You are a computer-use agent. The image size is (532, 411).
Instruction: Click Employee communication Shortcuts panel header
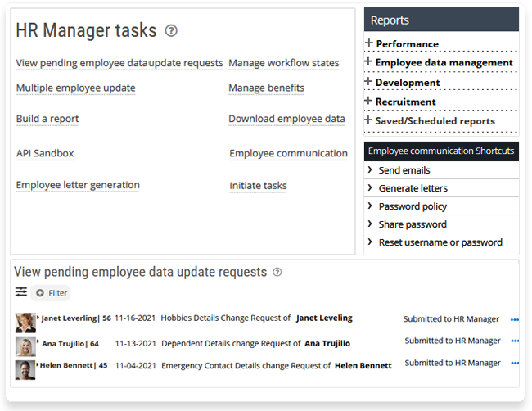pyautogui.click(x=441, y=151)
